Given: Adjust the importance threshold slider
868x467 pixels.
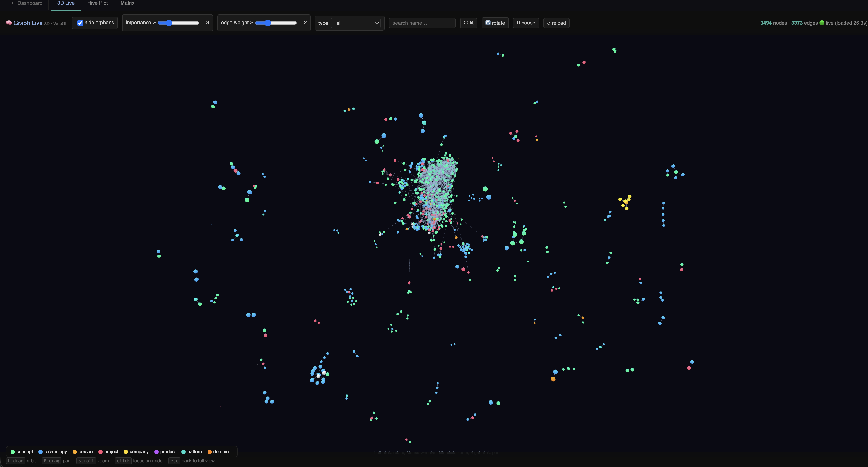Looking at the screenshot, I should [x=179, y=23].
